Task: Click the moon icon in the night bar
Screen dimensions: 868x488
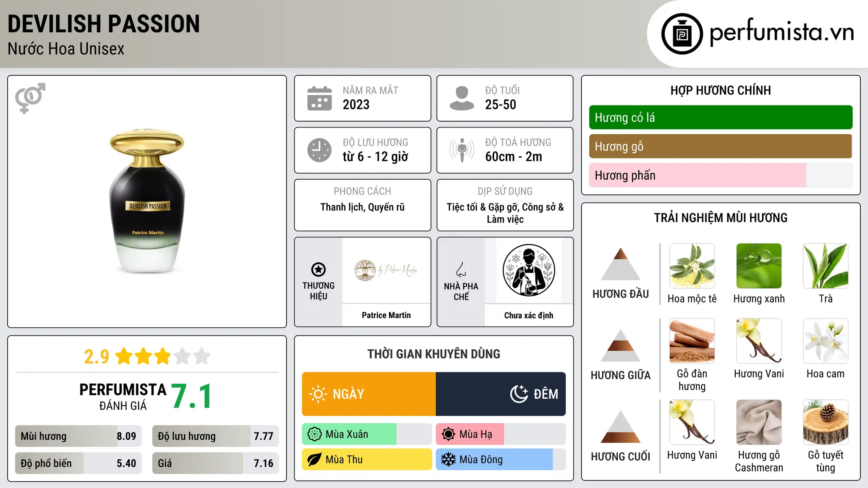Action: pos(519,394)
